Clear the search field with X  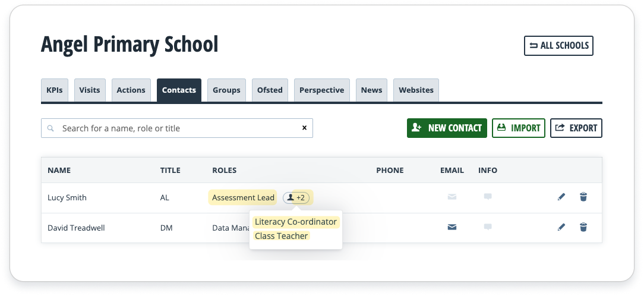pyautogui.click(x=304, y=128)
